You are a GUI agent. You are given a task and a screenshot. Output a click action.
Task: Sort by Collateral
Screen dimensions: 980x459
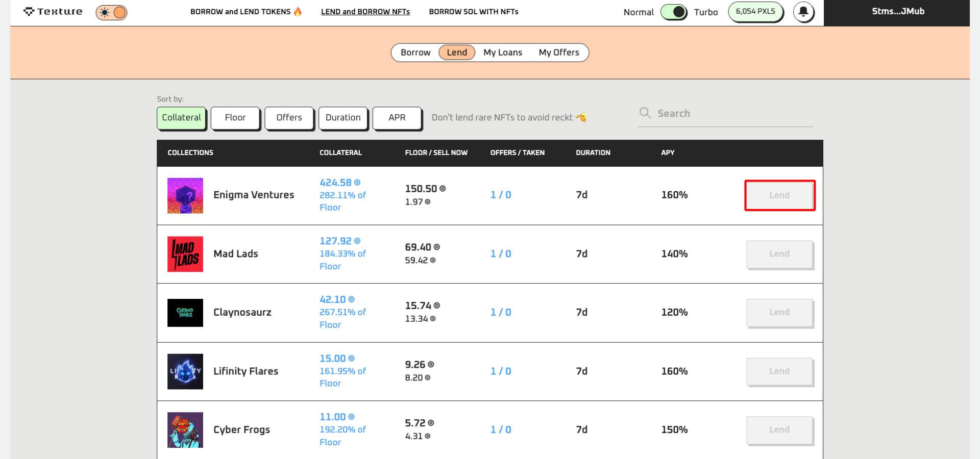pyautogui.click(x=182, y=118)
